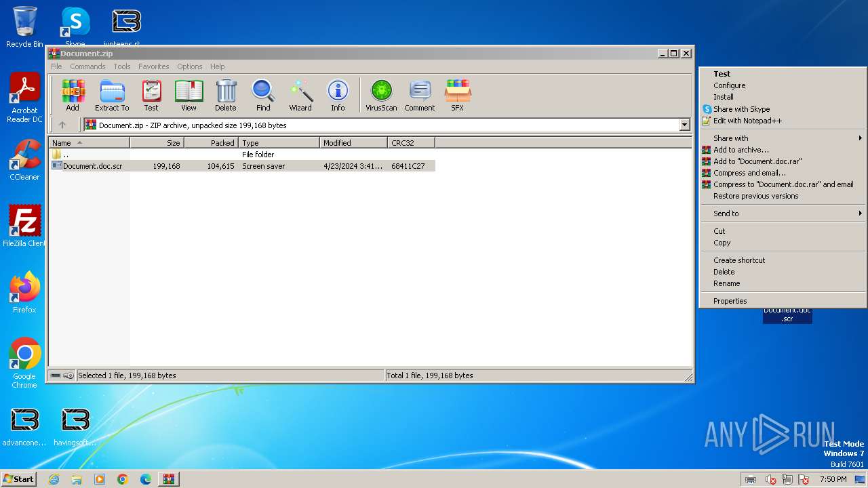Choose Add to "Document.doc.rar" entry
Image resolution: width=868 pixels, height=488 pixels.
[x=783, y=161]
